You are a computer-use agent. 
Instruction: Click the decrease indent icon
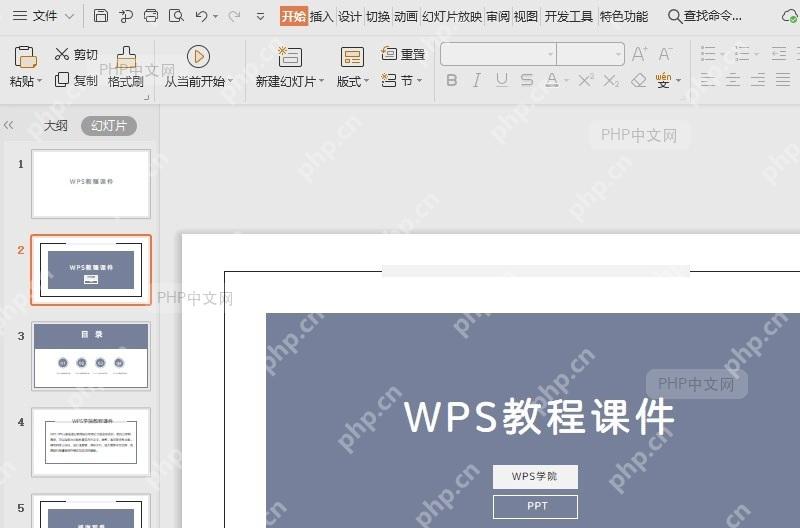pos(779,54)
